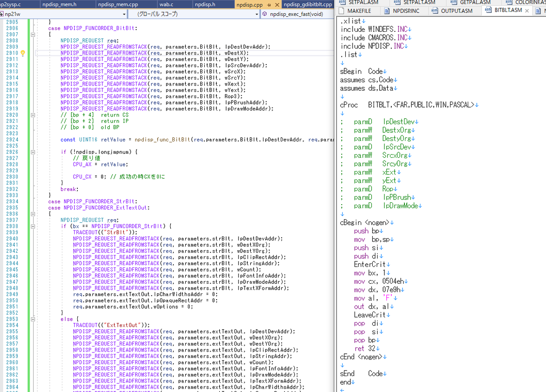Close the BITBLT.ASM tab
The height and width of the screenshot is (392, 546).
[x=527, y=10]
